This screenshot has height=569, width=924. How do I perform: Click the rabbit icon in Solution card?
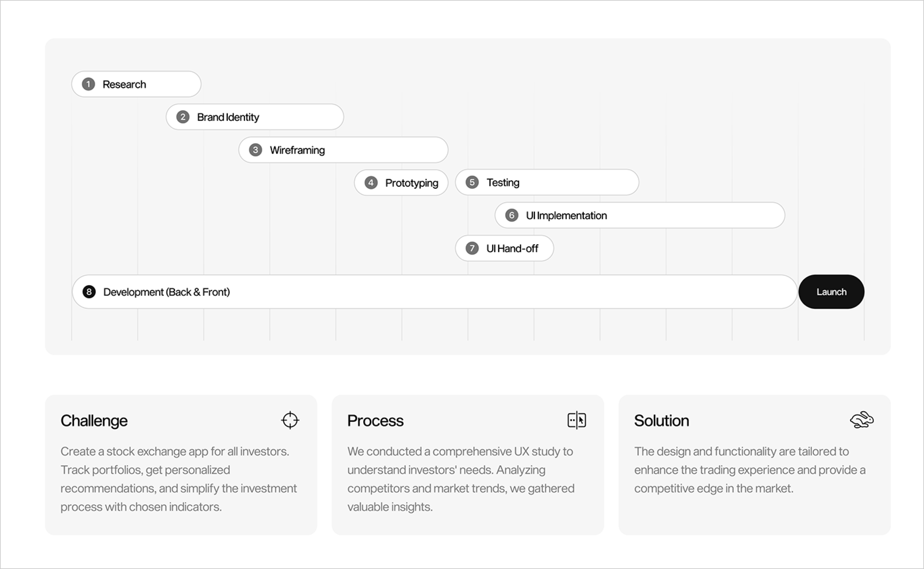(861, 420)
